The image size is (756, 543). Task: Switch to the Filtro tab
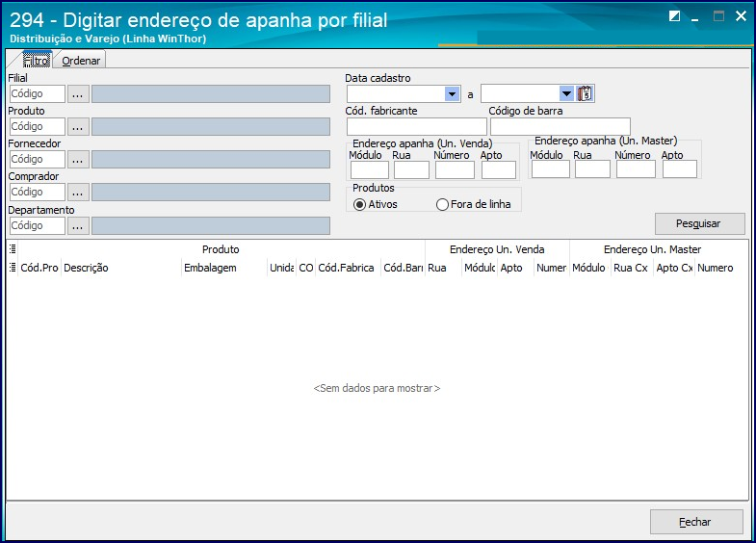pos(37,61)
